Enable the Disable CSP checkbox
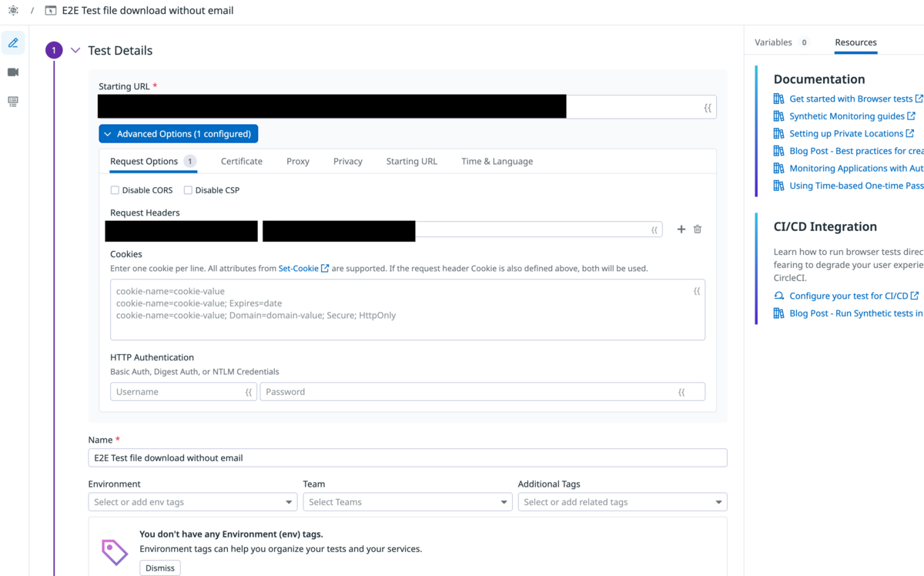The image size is (924, 576). (188, 190)
